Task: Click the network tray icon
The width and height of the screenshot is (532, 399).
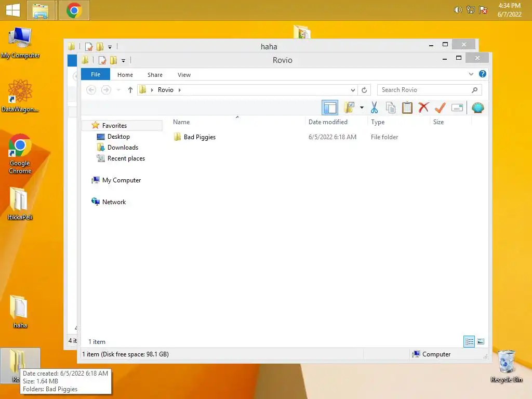Action: pyautogui.click(x=470, y=10)
